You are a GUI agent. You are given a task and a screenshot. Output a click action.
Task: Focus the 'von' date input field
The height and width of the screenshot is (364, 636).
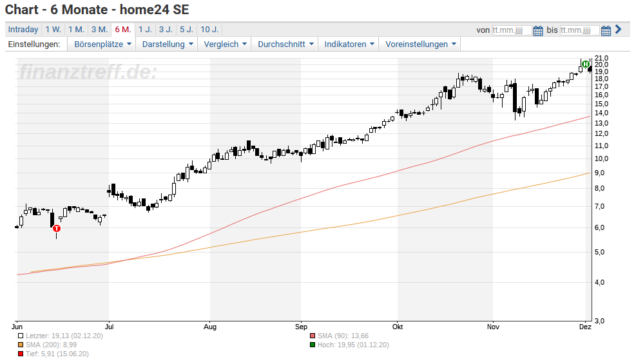click(x=512, y=30)
